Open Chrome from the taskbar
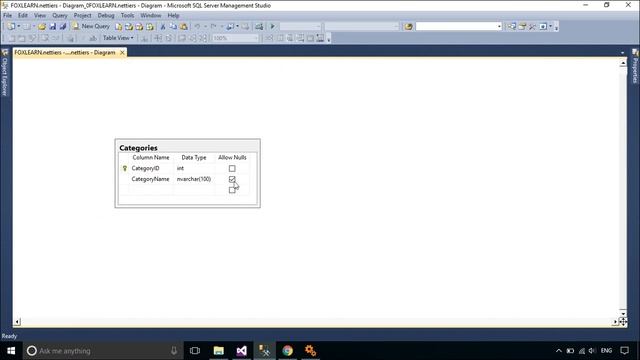Screen dimensions: 640x360 pos(287,351)
